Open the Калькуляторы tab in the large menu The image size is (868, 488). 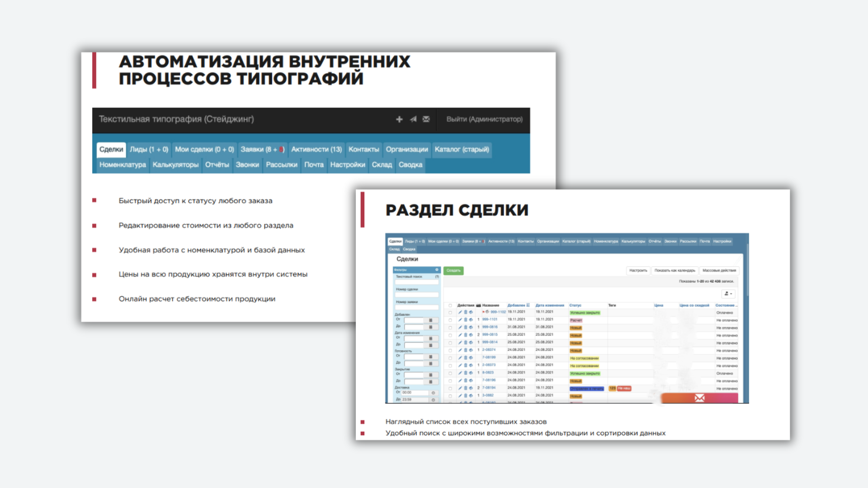click(x=175, y=165)
